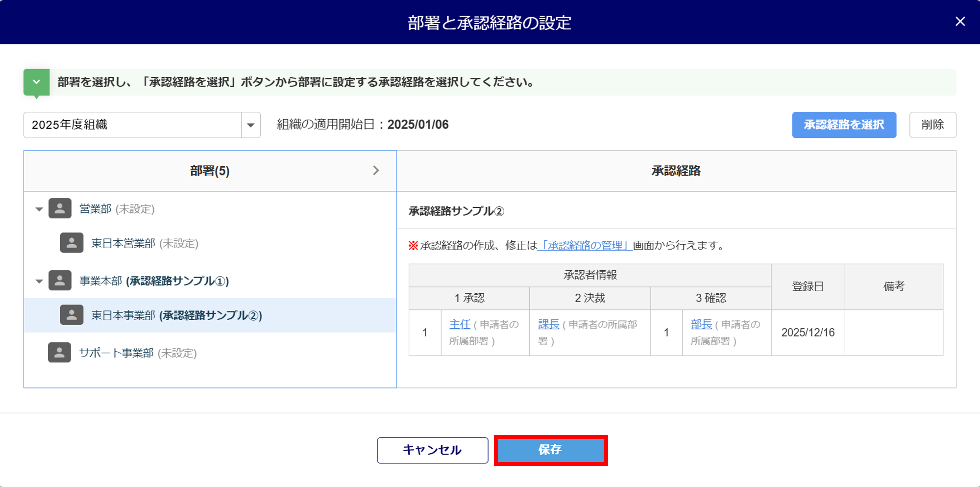Collapse the 事業本部 tree node
Viewport: 980px width, 487px height.
39,282
